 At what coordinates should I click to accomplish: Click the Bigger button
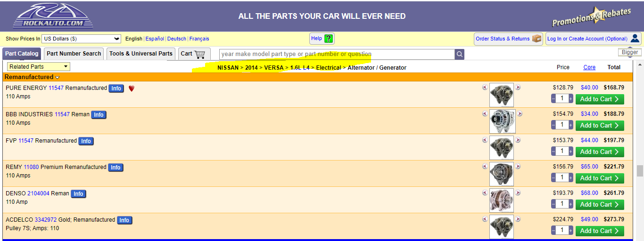pos(630,52)
